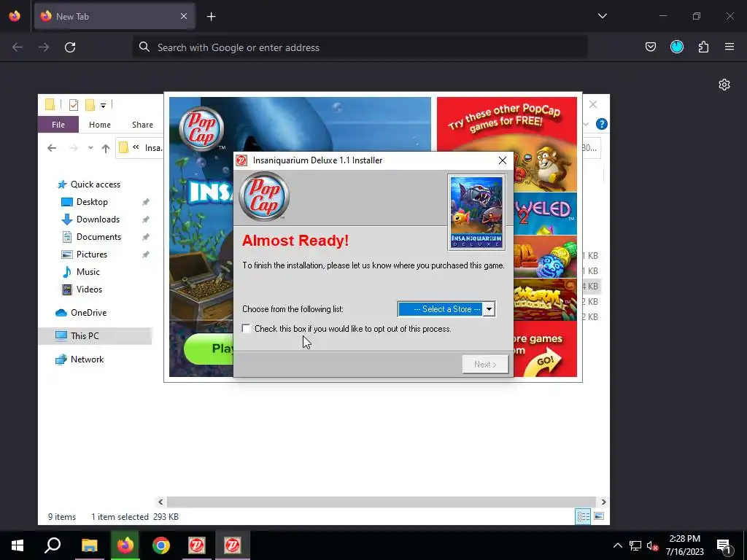Open Documents in the navigation pane
The image size is (747, 560).
[x=98, y=237]
